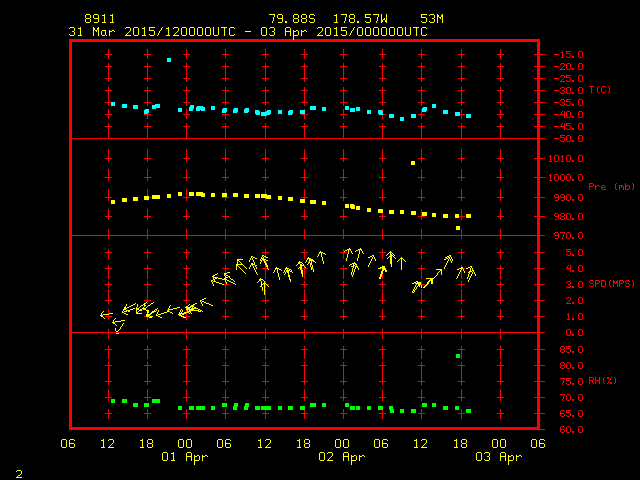Click the "85.0" humidity tick label
Viewport: 640px width, 480px height.
click(571, 349)
